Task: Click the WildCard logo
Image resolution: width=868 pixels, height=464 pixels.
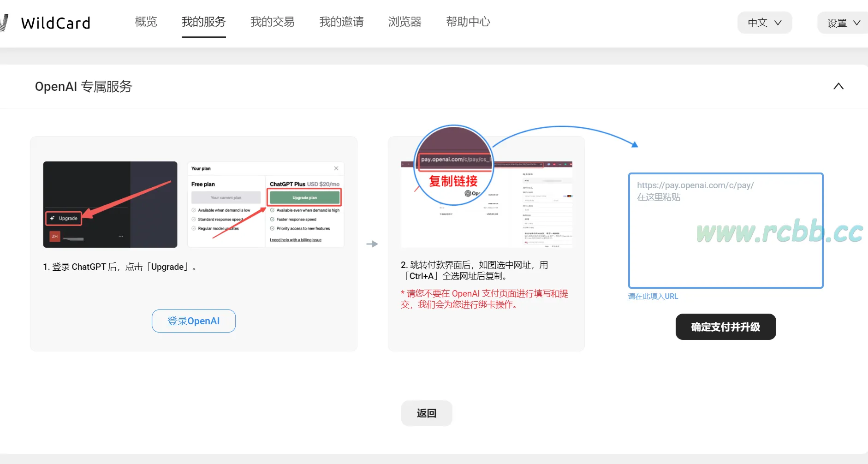Action: [x=51, y=23]
